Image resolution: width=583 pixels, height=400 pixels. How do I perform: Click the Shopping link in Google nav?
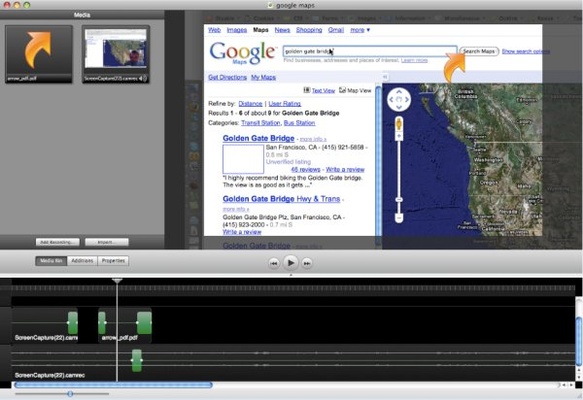[x=309, y=30]
